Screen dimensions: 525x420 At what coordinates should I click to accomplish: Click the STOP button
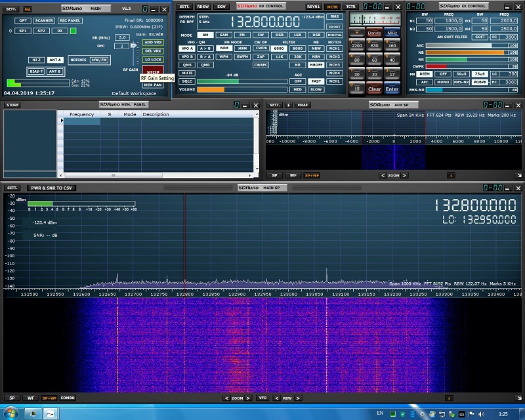pos(153,72)
